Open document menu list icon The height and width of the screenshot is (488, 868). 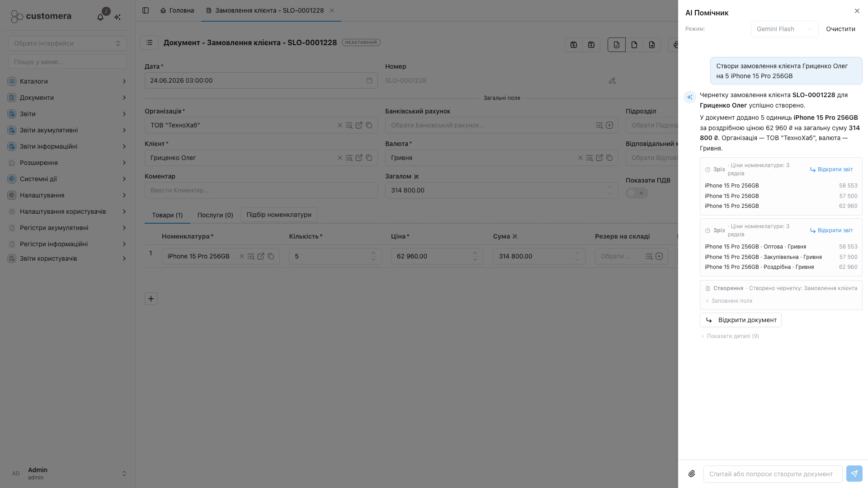pos(149,42)
